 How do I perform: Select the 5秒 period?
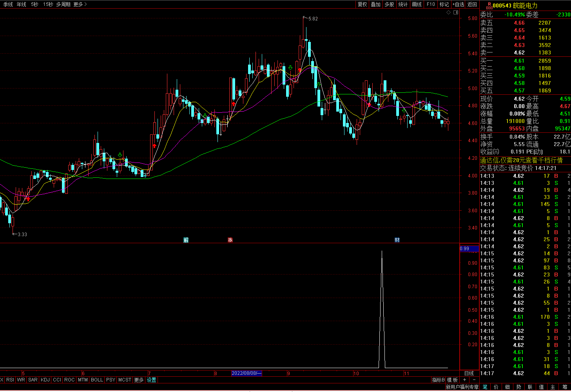pos(34,4)
